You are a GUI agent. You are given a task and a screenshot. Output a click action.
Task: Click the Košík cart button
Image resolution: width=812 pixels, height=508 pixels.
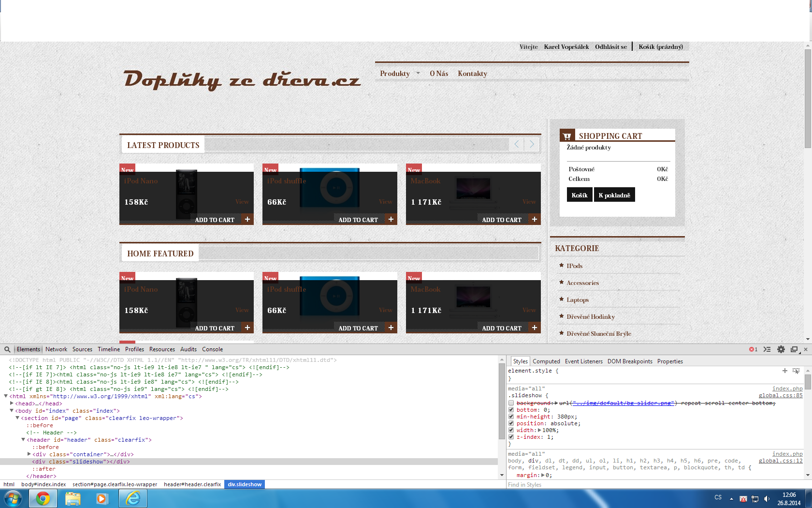tap(580, 195)
